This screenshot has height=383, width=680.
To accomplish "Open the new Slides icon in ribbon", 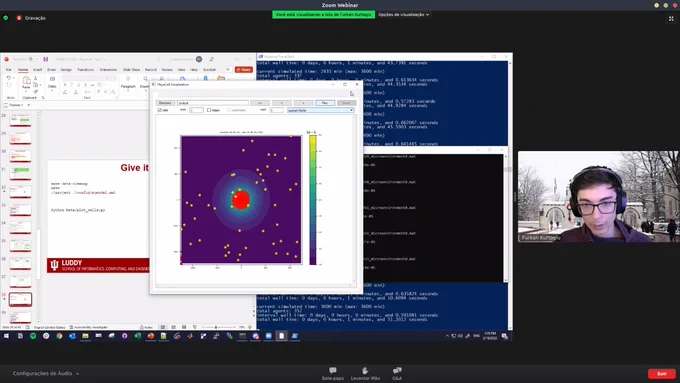I will 52,79.
